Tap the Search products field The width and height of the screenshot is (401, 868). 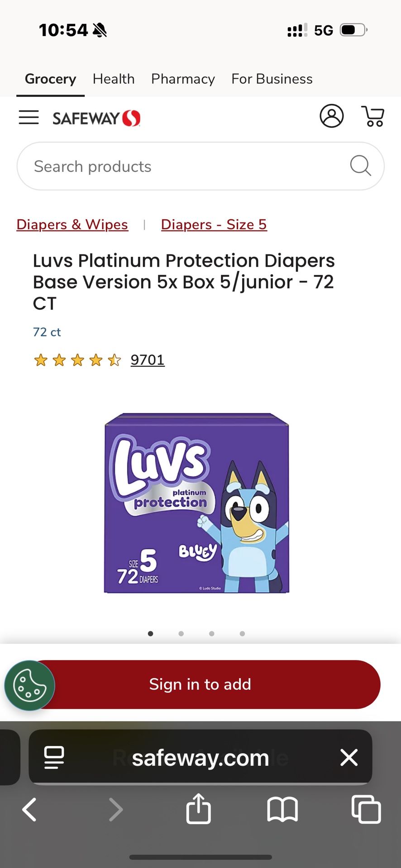click(181, 166)
